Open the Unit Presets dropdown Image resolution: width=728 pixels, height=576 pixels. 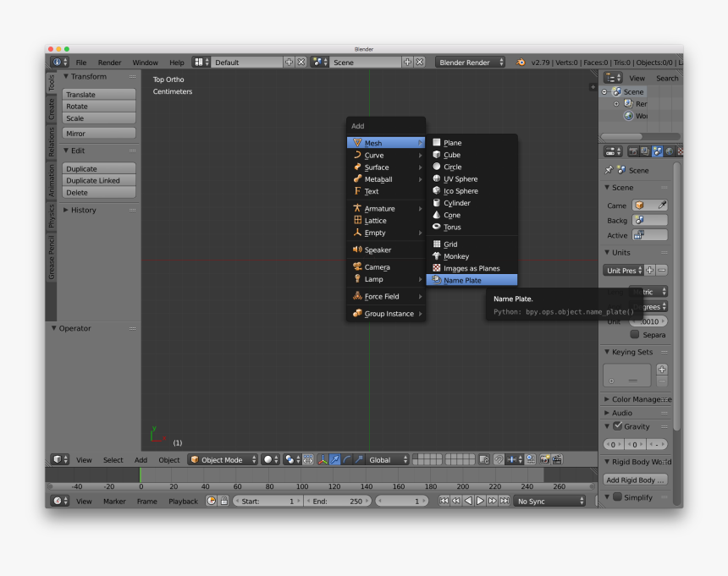coord(624,271)
